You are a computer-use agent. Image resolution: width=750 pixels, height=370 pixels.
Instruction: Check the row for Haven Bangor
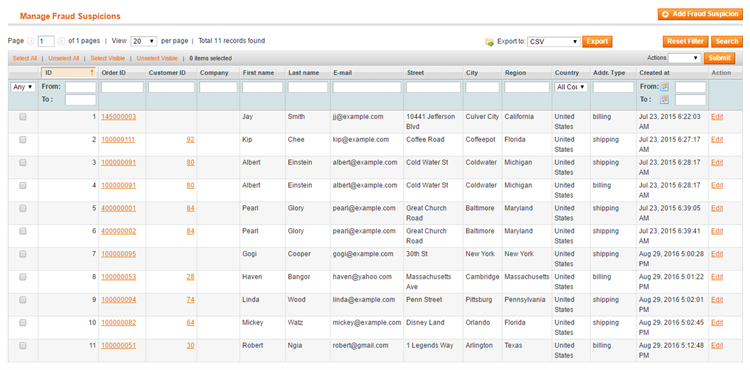coord(22,277)
